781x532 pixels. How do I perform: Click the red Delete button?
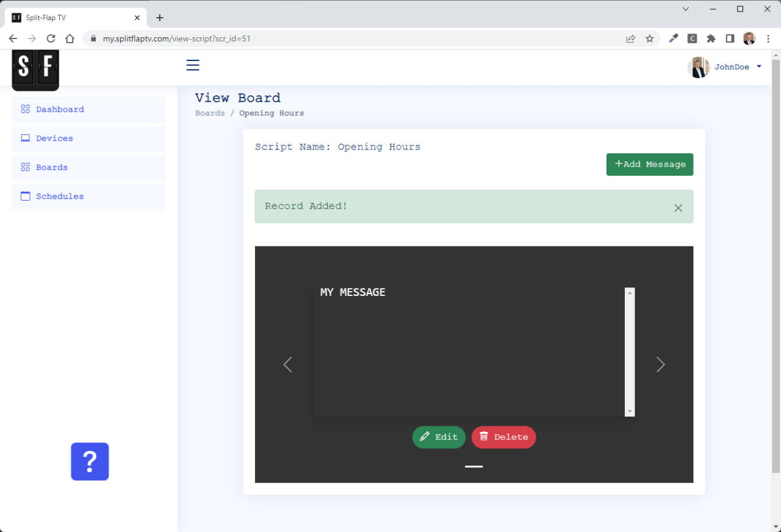pyautogui.click(x=503, y=437)
